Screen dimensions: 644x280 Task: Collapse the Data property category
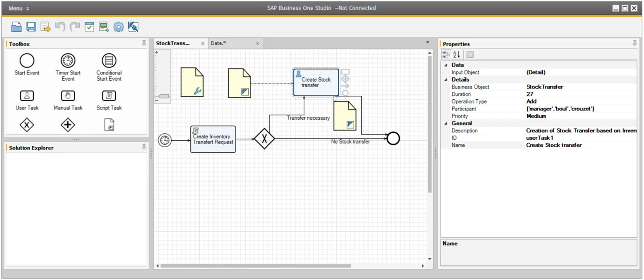[445, 65]
